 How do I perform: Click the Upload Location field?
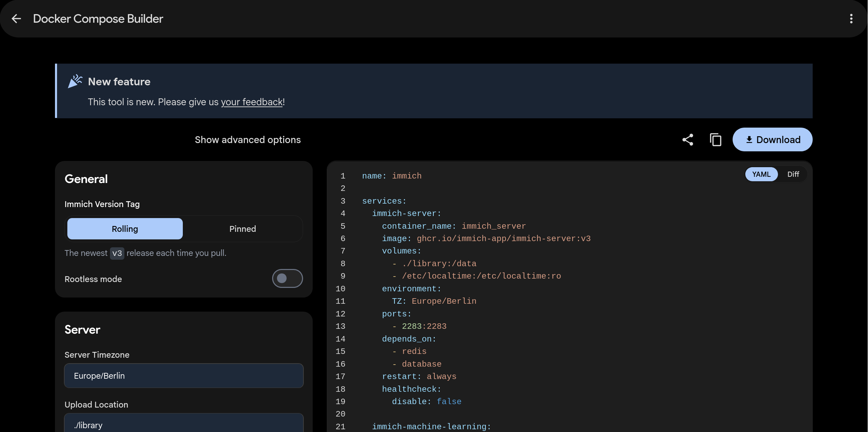click(184, 423)
